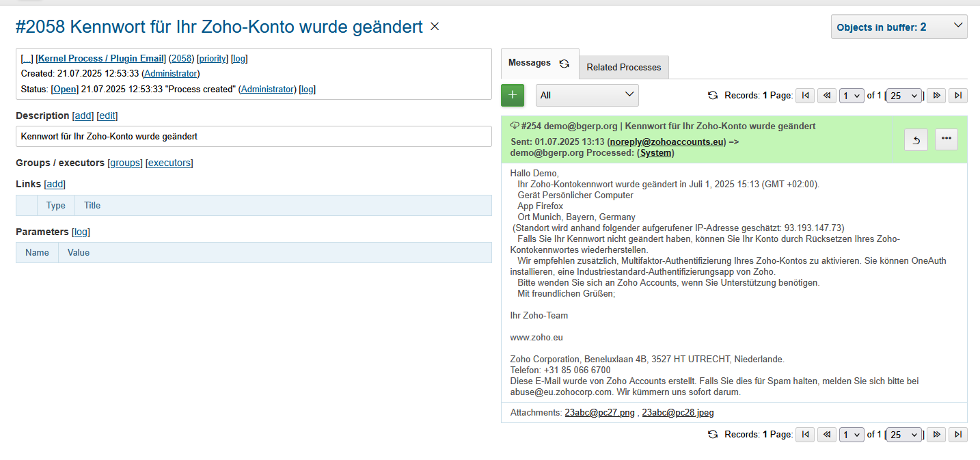Expand the Objects in buffer dropdown
The image size is (980, 460).
[x=899, y=27]
